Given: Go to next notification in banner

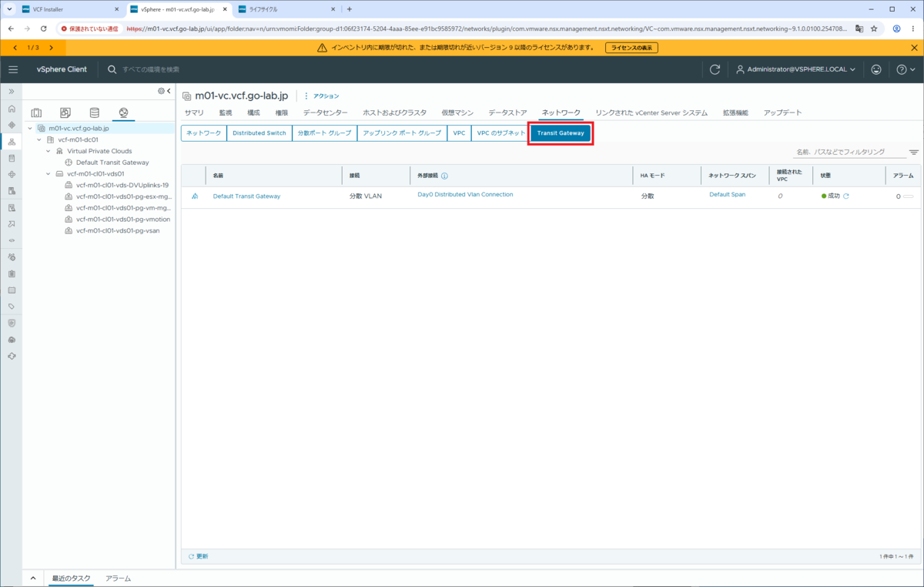Looking at the screenshot, I should 52,48.
